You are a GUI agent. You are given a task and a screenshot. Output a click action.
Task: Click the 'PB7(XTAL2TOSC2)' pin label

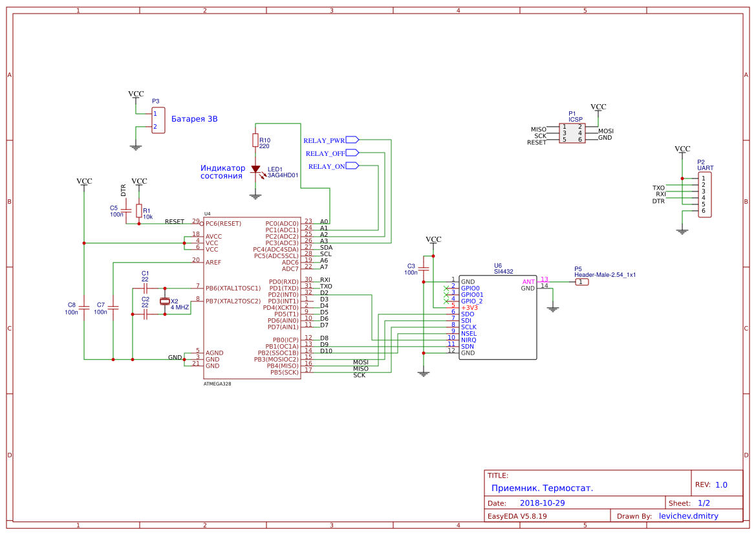pos(233,301)
